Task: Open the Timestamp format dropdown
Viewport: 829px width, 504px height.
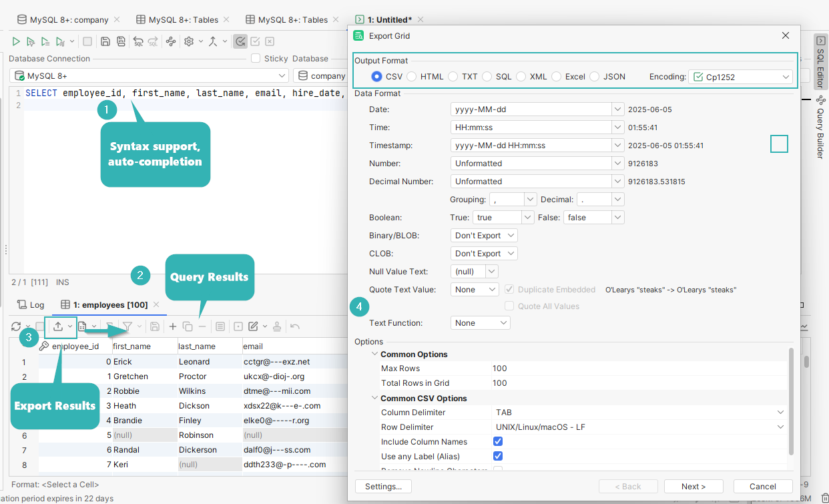Action: tap(537, 145)
